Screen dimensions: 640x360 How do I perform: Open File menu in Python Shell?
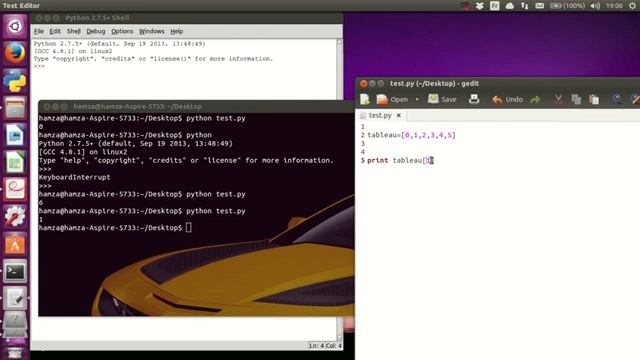(39, 31)
